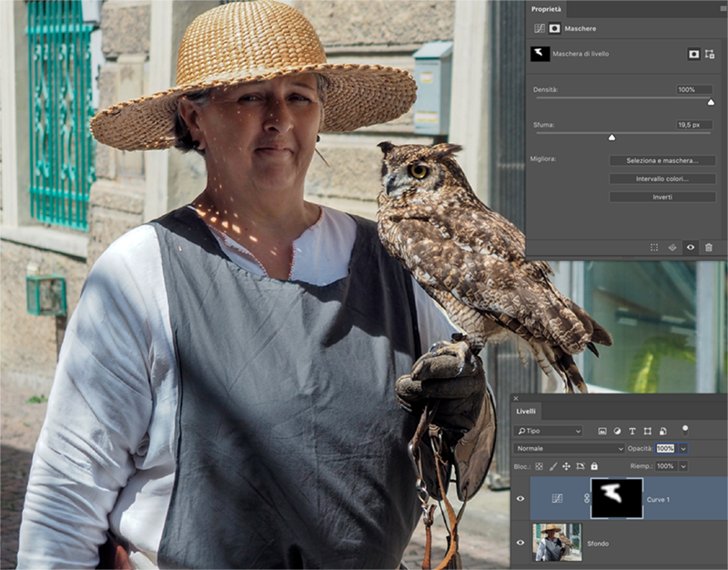728x570 pixels.
Task: Select the Livelli panel tab
Action: click(526, 412)
